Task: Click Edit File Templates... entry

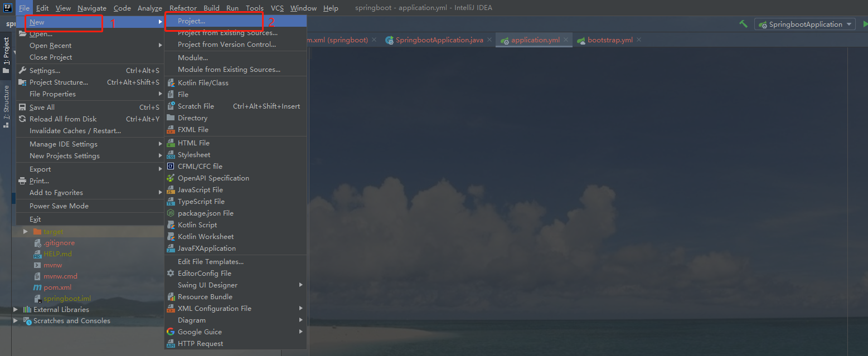Action: (x=235, y=262)
